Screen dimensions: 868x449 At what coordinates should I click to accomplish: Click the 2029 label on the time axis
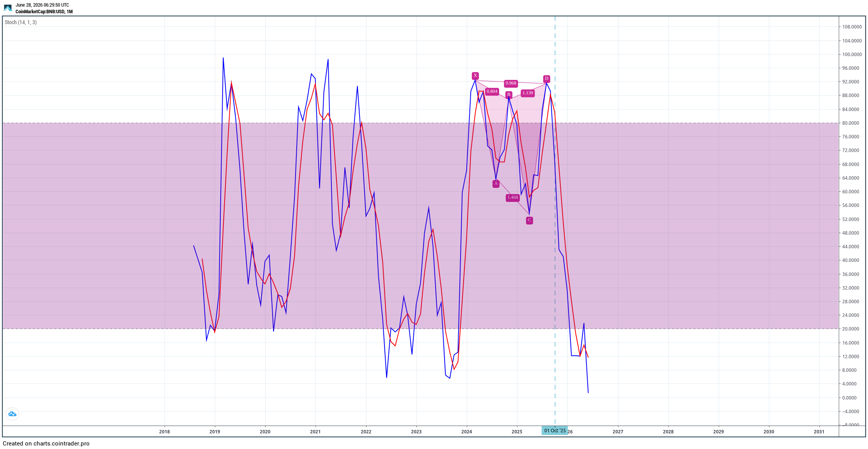[719, 432]
